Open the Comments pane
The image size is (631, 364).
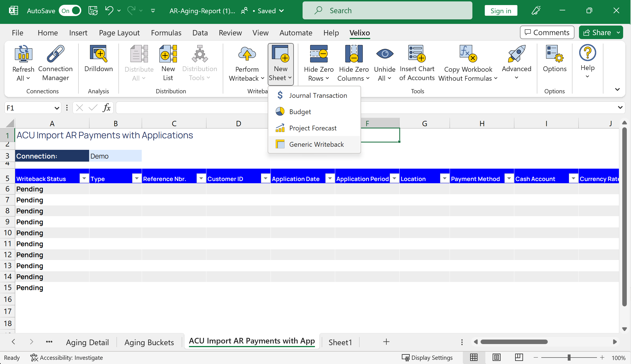coord(547,33)
